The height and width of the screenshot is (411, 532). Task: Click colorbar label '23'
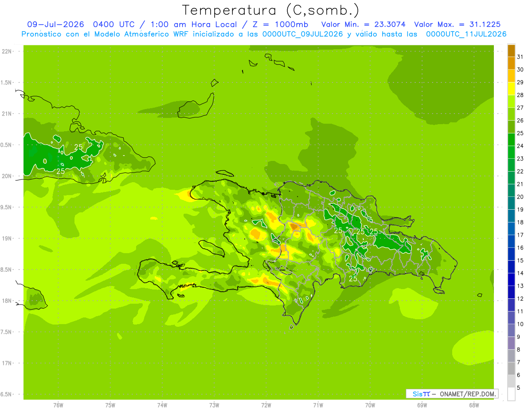(520, 158)
